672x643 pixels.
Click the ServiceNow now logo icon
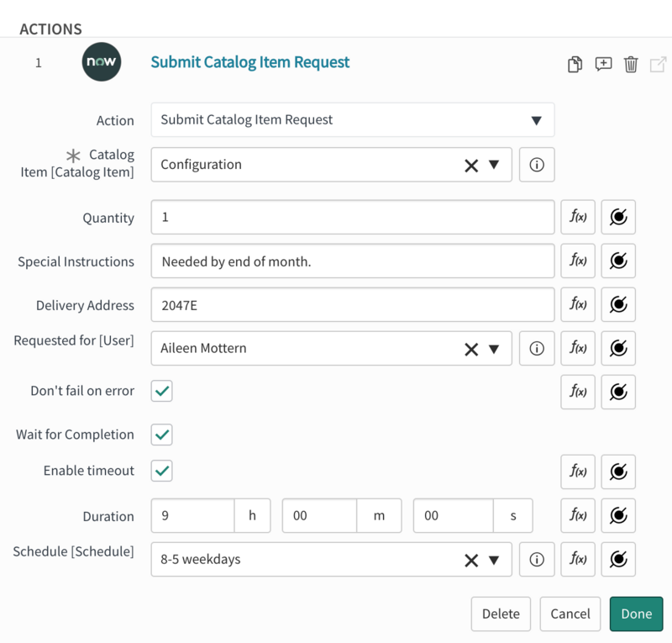(102, 61)
